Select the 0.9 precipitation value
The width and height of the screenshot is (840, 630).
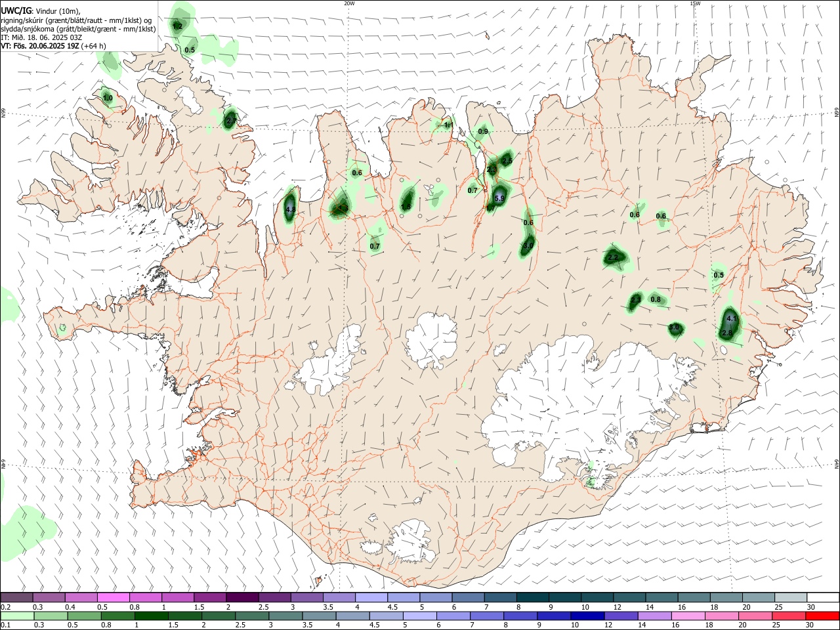(483, 131)
